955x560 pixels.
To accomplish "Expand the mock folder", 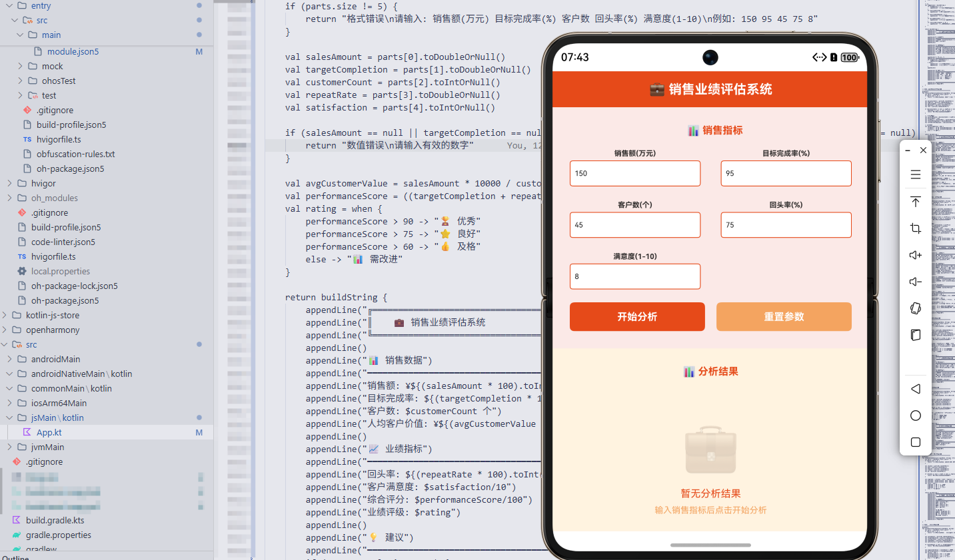I will [20, 66].
